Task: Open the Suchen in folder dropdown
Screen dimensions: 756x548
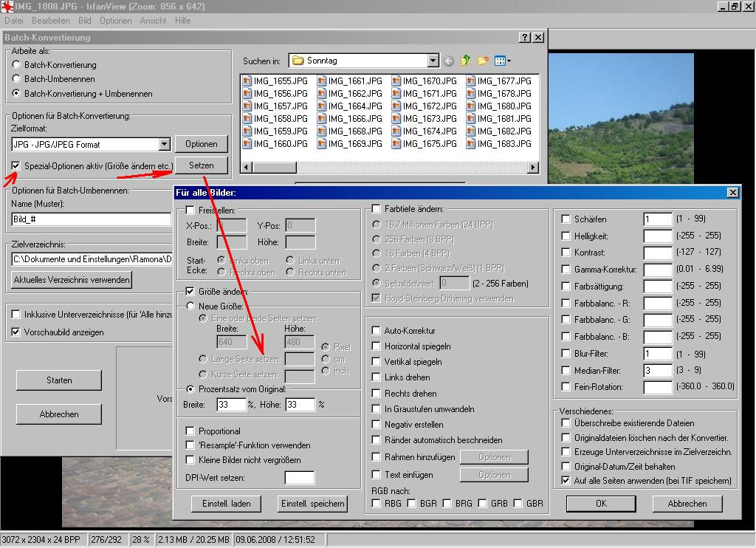Action: click(433, 61)
